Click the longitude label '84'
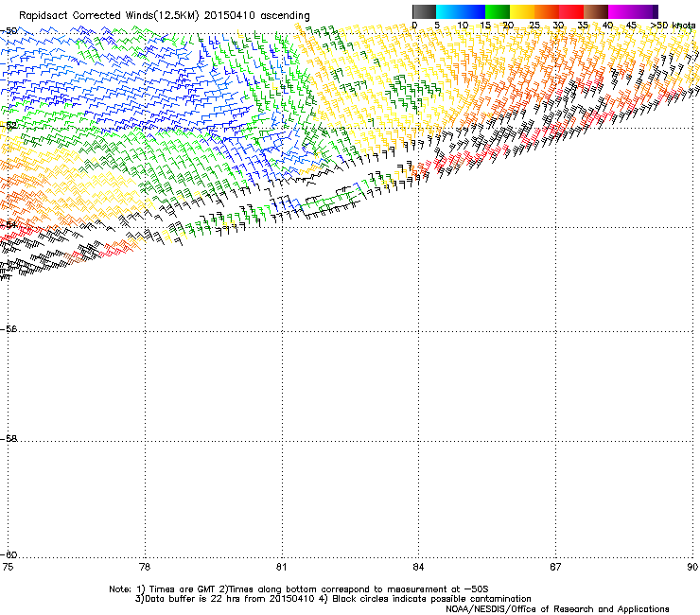The image size is (700, 615). [x=418, y=567]
